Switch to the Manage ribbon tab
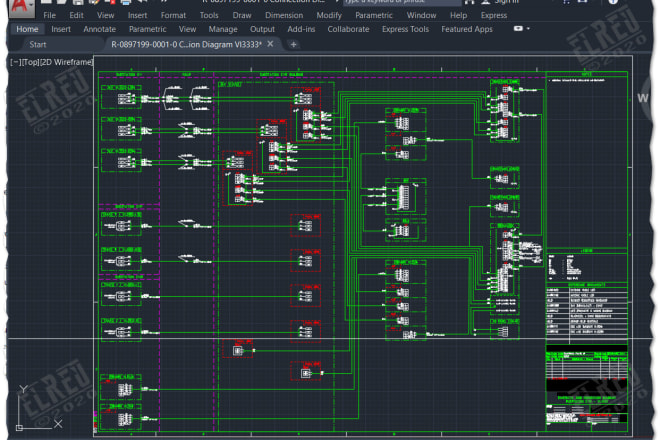This screenshot has height=440, width=660. [223, 29]
